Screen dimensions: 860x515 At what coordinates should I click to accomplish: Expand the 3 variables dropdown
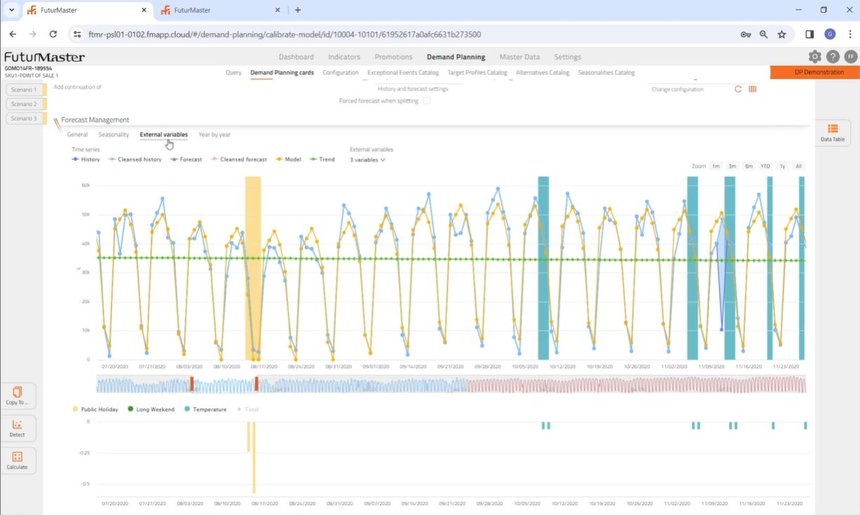coord(367,160)
